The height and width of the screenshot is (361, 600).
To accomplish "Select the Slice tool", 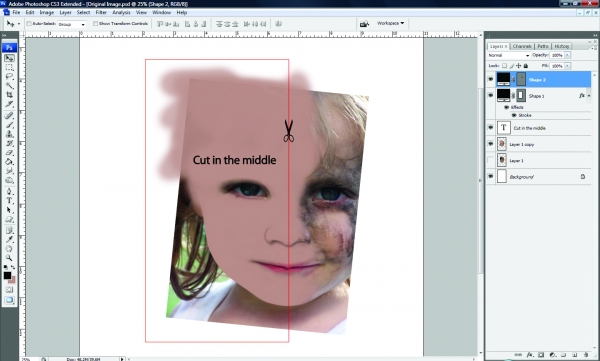I will pos(10,104).
